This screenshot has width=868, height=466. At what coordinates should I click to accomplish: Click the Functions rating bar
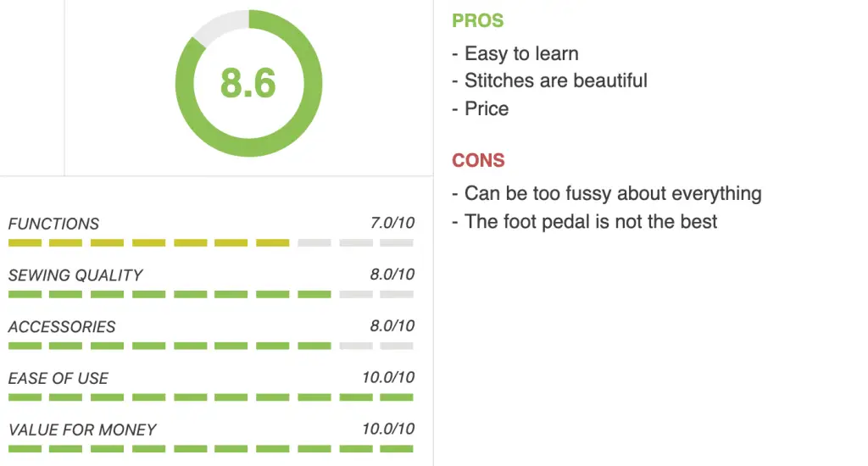pyautogui.click(x=211, y=242)
